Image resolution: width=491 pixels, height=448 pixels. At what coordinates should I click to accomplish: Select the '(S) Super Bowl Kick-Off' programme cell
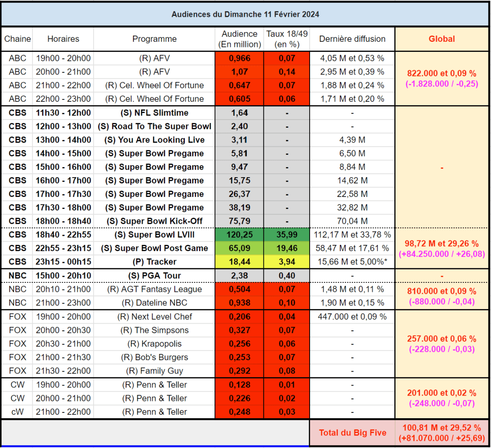pyautogui.click(x=155, y=221)
